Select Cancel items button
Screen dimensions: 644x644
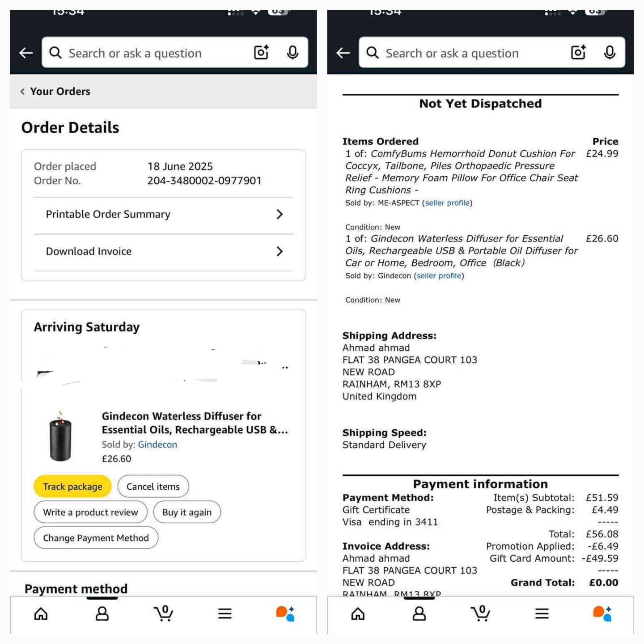(x=153, y=486)
